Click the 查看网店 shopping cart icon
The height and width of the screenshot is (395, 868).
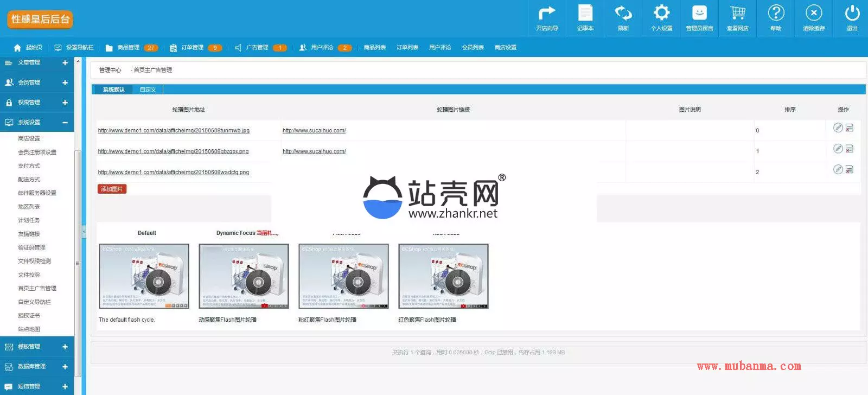tap(737, 18)
